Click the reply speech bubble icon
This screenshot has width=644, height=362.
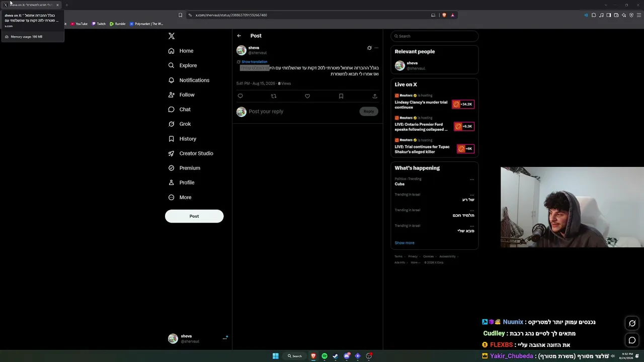[240, 96]
